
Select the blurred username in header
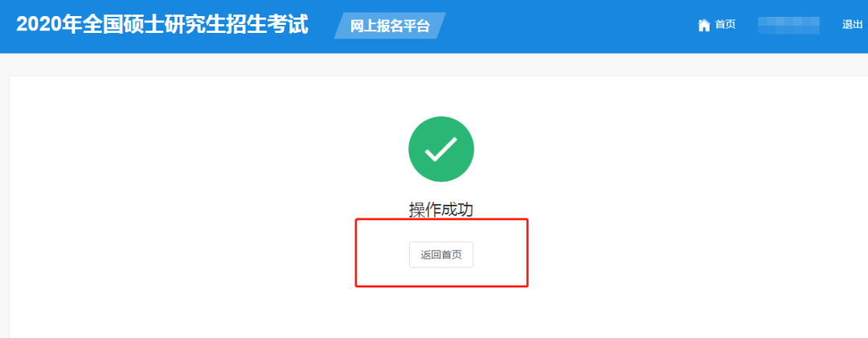pos(789,25)
